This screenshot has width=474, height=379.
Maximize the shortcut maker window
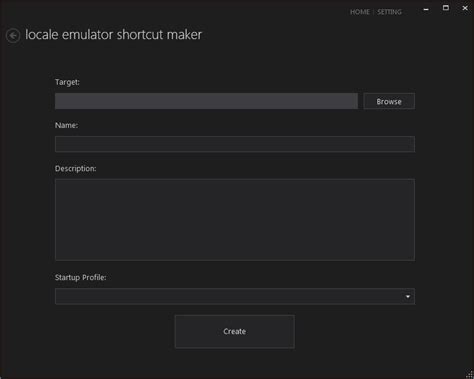coord(446,8)
